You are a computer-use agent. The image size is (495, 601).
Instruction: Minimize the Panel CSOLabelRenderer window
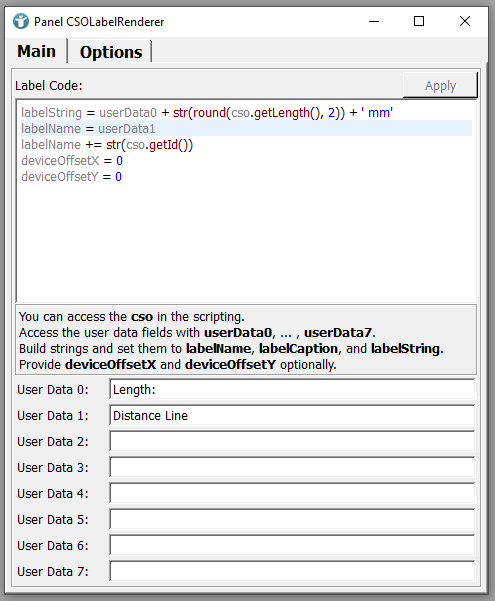tap(374, 21)
